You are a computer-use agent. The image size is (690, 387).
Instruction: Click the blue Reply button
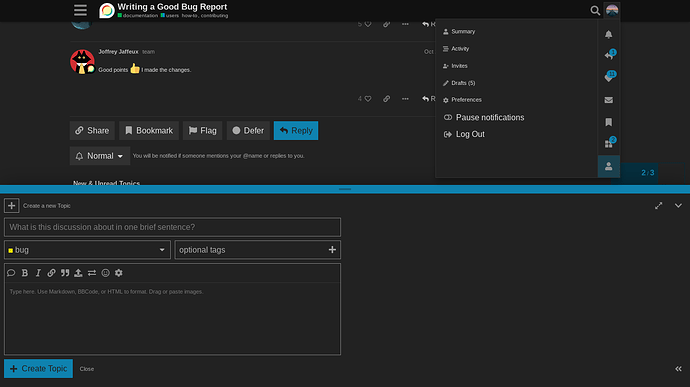click(x=296, y=131)
